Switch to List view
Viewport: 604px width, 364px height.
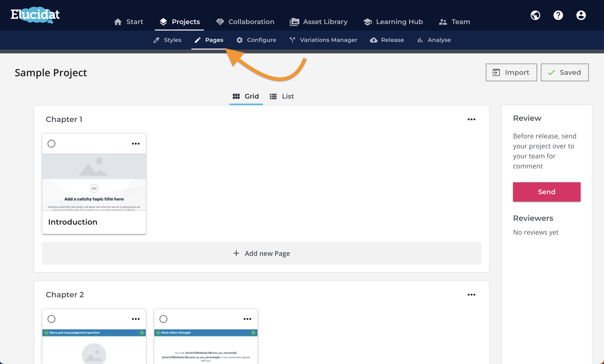coord(282,96)
